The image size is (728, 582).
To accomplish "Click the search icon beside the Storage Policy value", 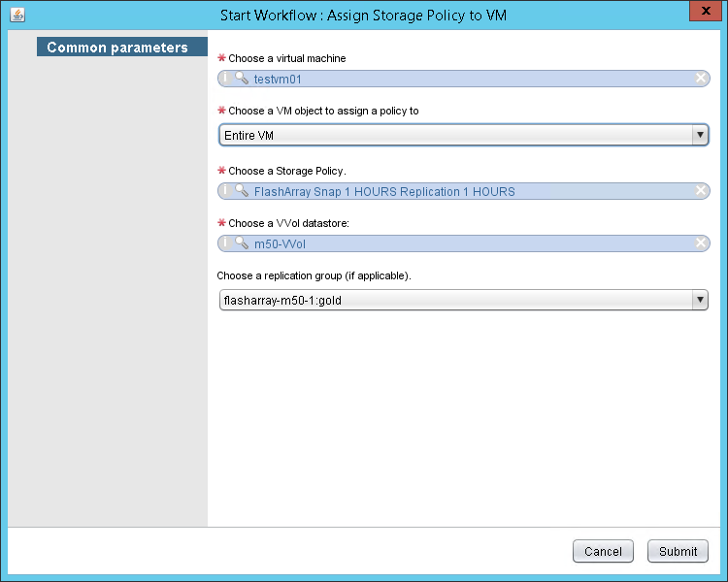I will (x=242, y=192).
